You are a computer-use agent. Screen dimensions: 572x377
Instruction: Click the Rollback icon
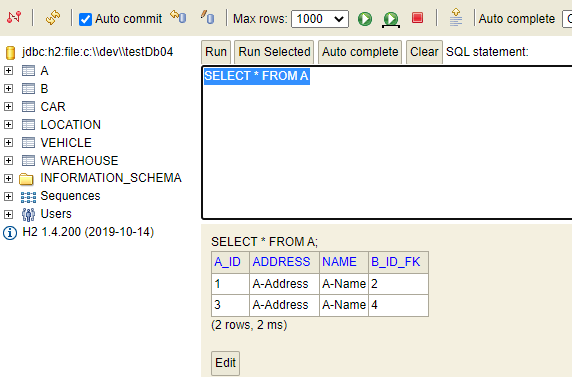click(x=178, y=17)
